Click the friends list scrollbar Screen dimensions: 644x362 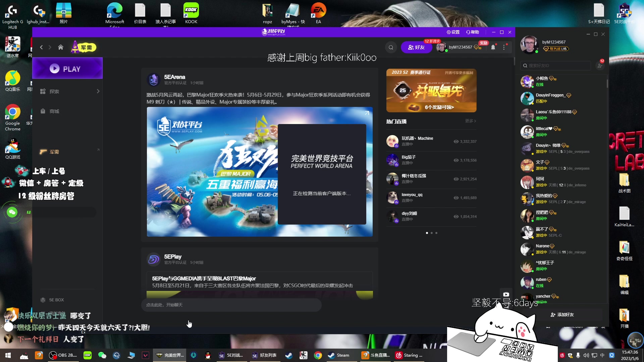pyautogui.click(x=607, y=84)
